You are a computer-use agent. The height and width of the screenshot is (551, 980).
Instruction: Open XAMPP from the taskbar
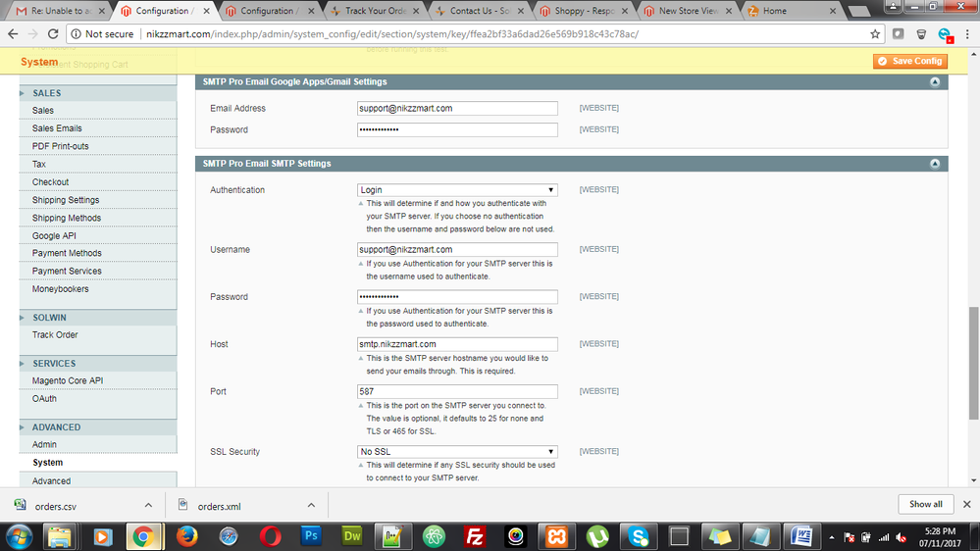coord(557,535)
